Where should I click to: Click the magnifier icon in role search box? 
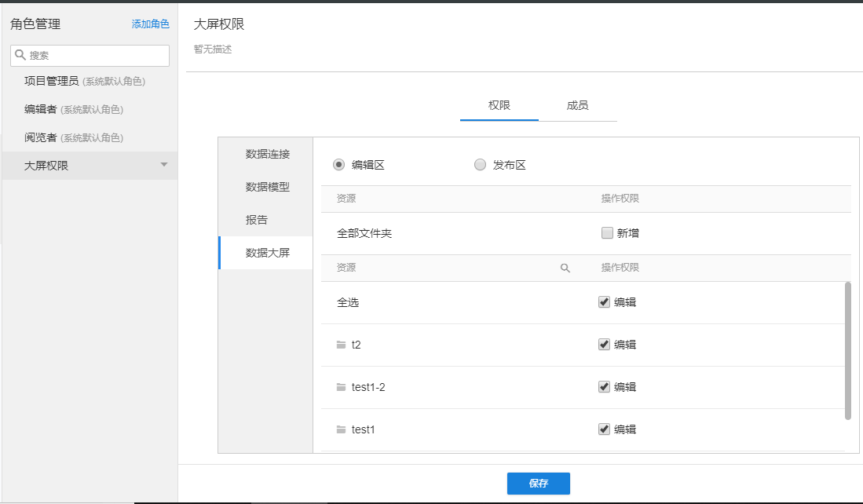click(20, 55)
